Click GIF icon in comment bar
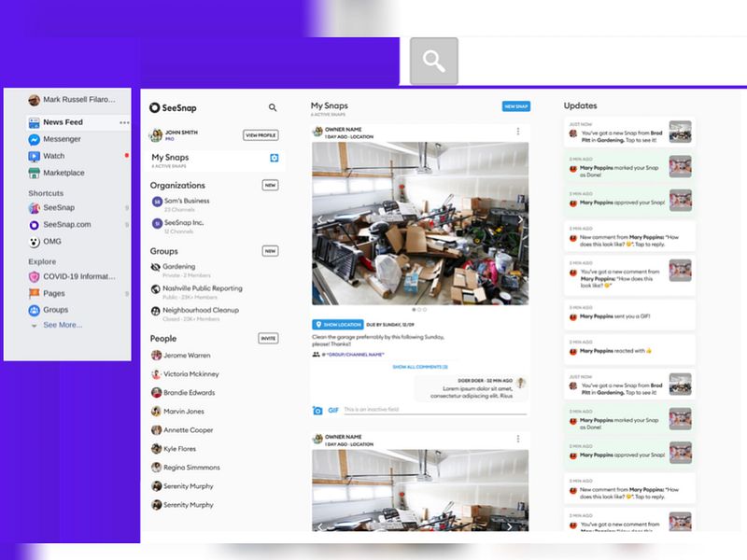Image resolution: width=747 pixels, height=560 pixels. point(333,410)
